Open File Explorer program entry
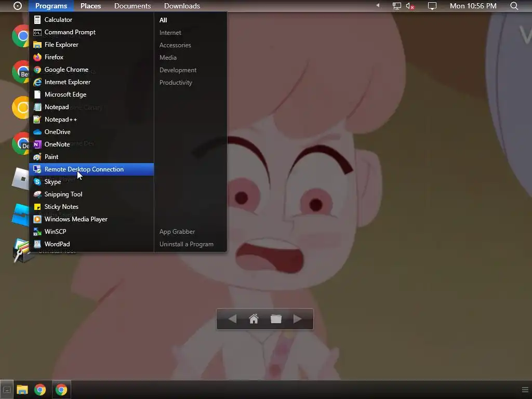The image size is (532, 399). point(91,45)
